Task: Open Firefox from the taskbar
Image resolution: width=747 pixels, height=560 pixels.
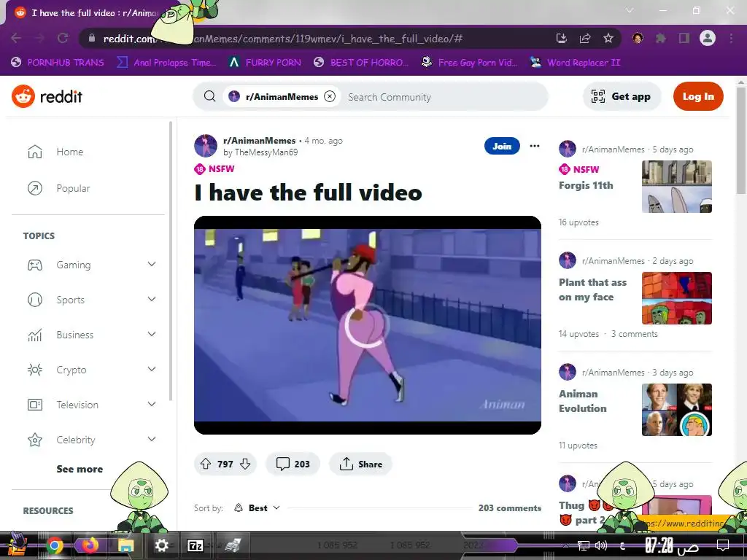Action: (90, 545)
